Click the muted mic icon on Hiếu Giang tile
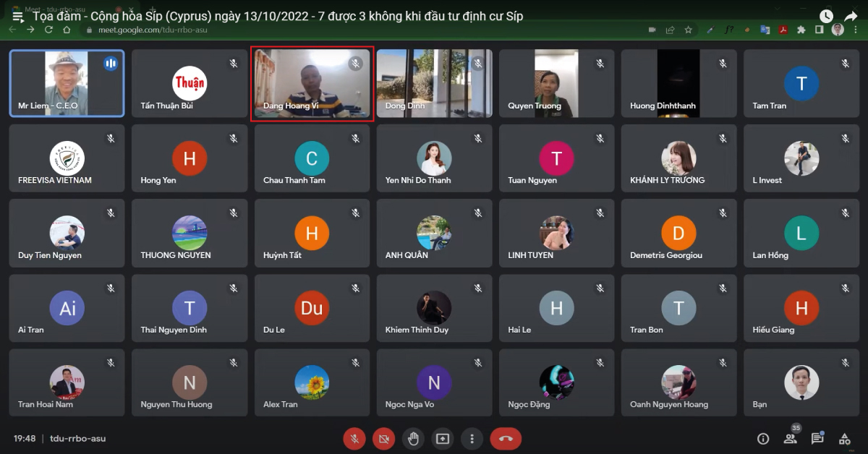Screen dimensions: 868x454 [846, 288]
